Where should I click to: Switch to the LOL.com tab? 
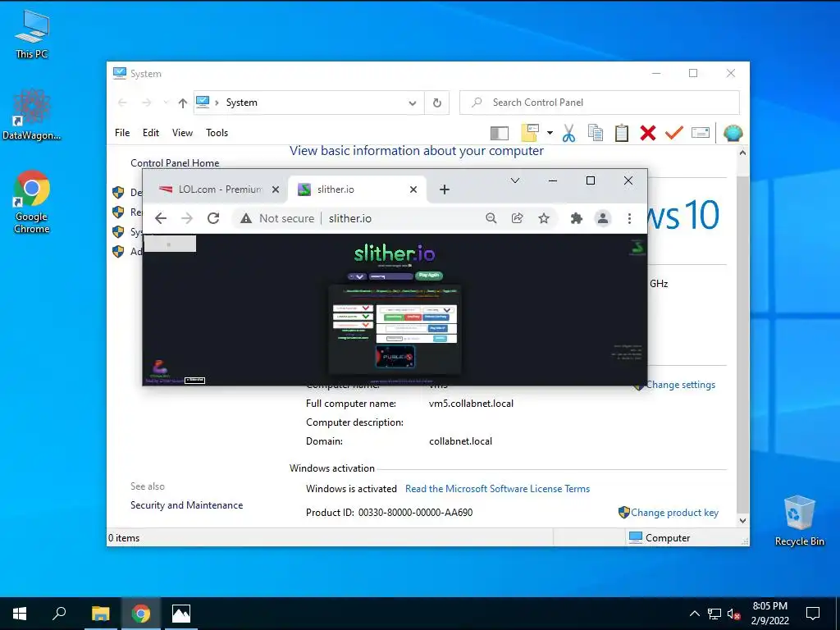pyautogui.click(x=220, y=189)
